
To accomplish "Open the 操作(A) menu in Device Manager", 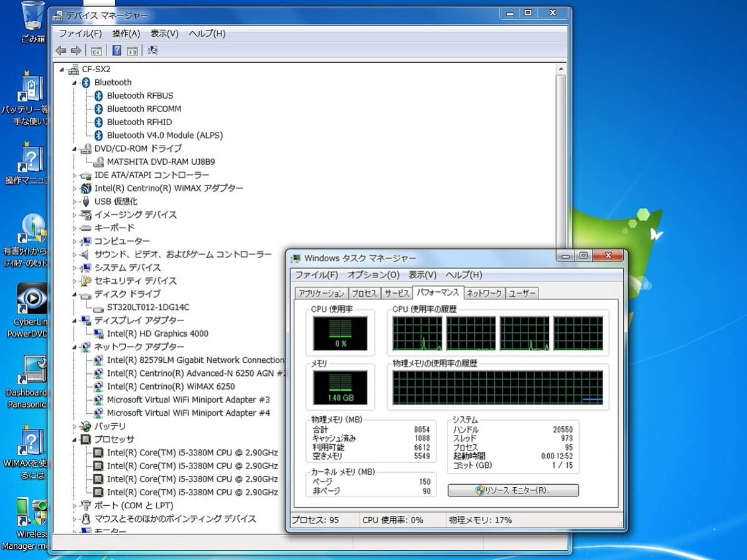I will click(x=126, y=34).
